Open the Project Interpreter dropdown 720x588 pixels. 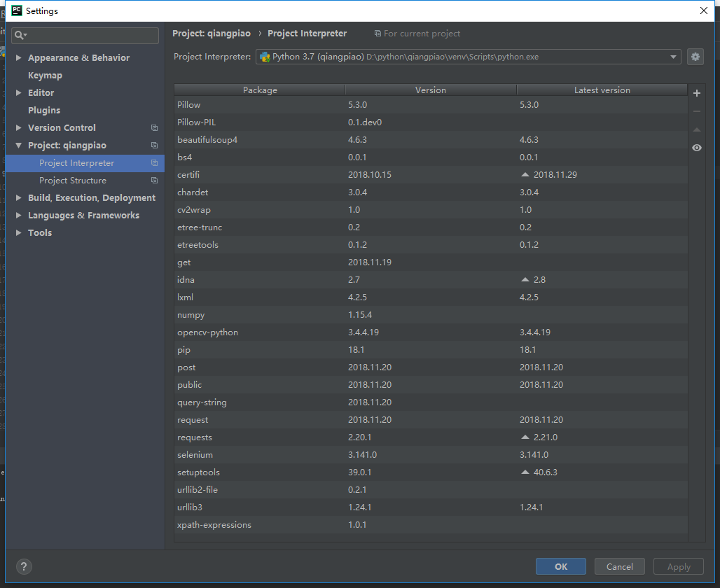[674, 57]
